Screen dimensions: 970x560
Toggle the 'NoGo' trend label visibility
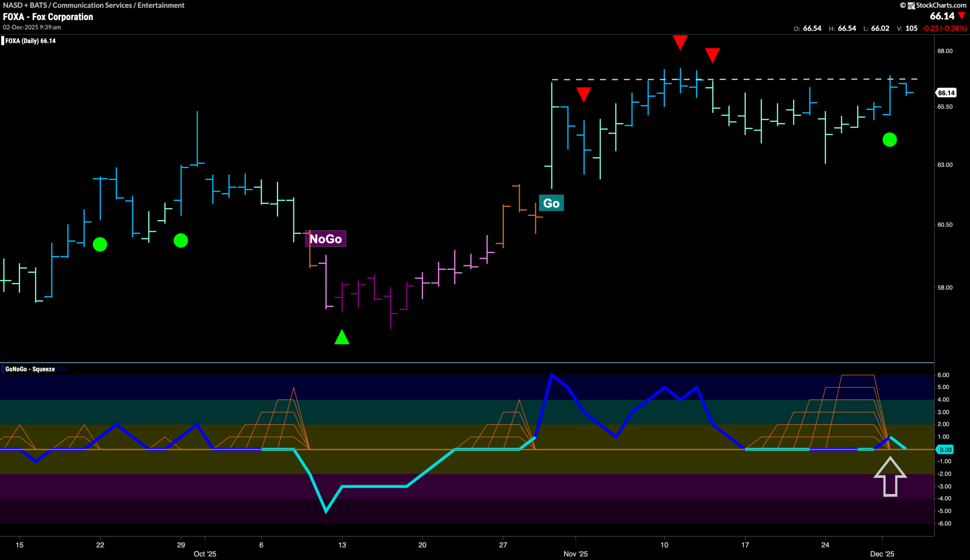pyautogui.click(x=326, y=239)
